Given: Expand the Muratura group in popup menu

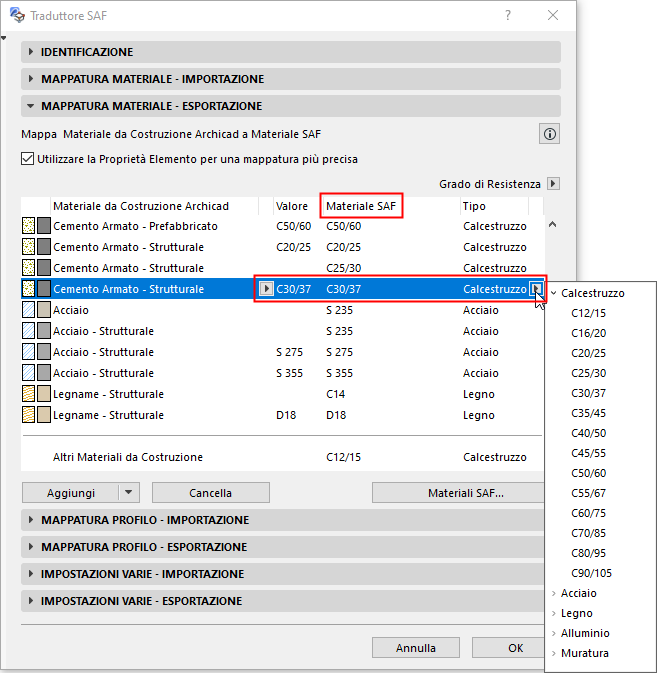Looking at the screenshot, I should 554,653.
